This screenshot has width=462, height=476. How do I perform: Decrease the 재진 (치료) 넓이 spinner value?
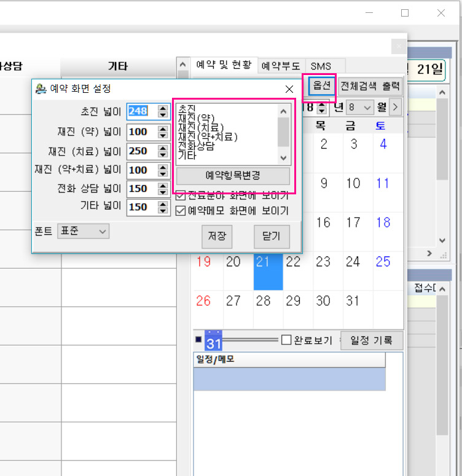click(x=163, y=154)
